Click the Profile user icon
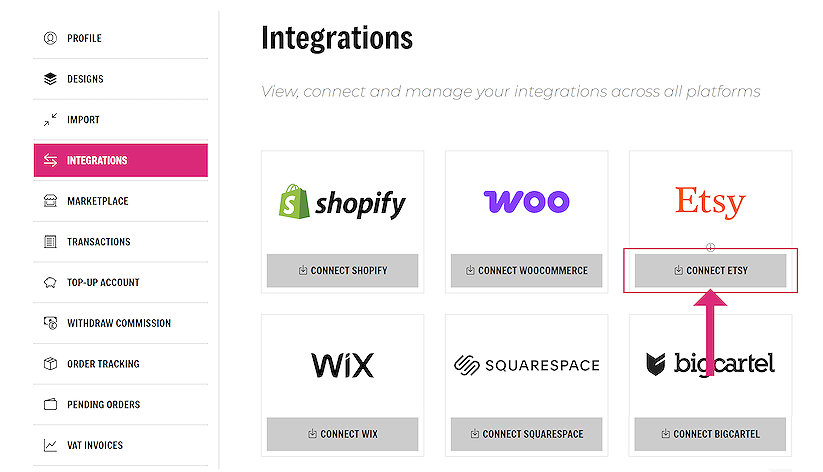The height and width of the screenshot is (472, 823). click(x=50, y=38)
